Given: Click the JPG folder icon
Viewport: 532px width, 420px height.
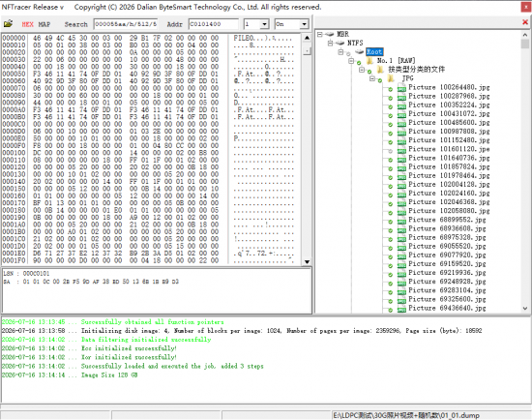Looking at the screenshot, I should click(391, 78).
